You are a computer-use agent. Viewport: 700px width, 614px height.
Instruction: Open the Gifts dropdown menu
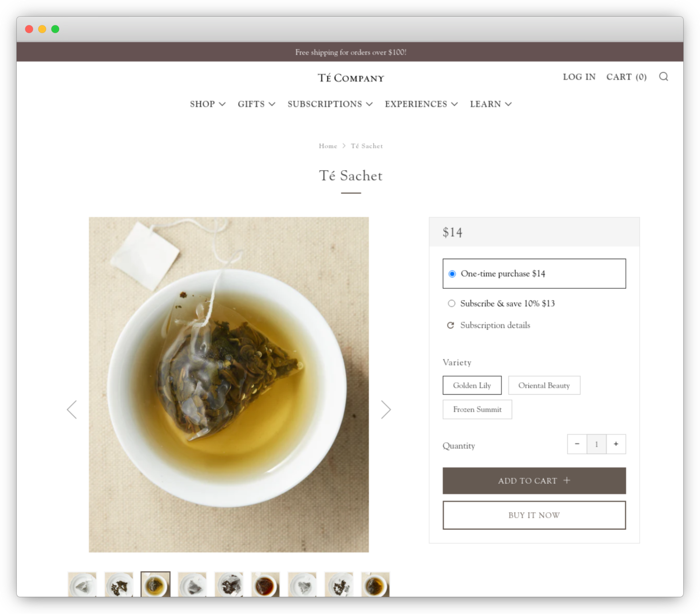tap(256, 104)
